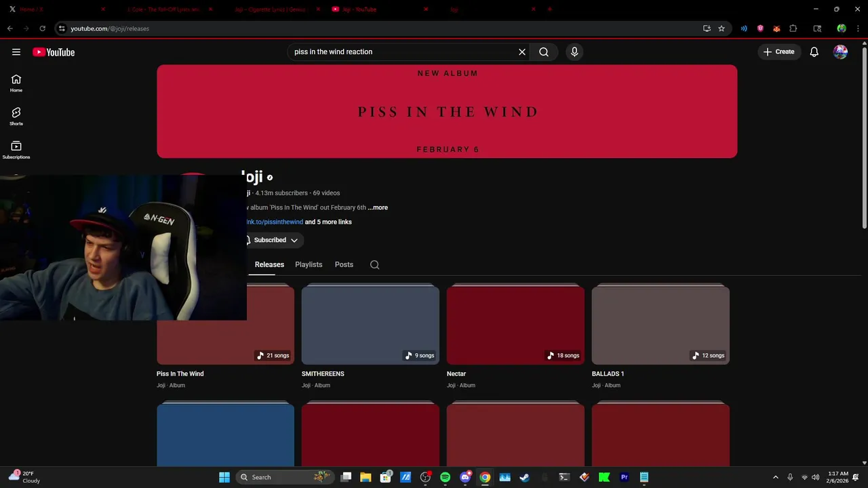Viewport: 868px width, 488px height.
Task: Open Subscriptions in the sidebar
Action: [x=16, y=150]
